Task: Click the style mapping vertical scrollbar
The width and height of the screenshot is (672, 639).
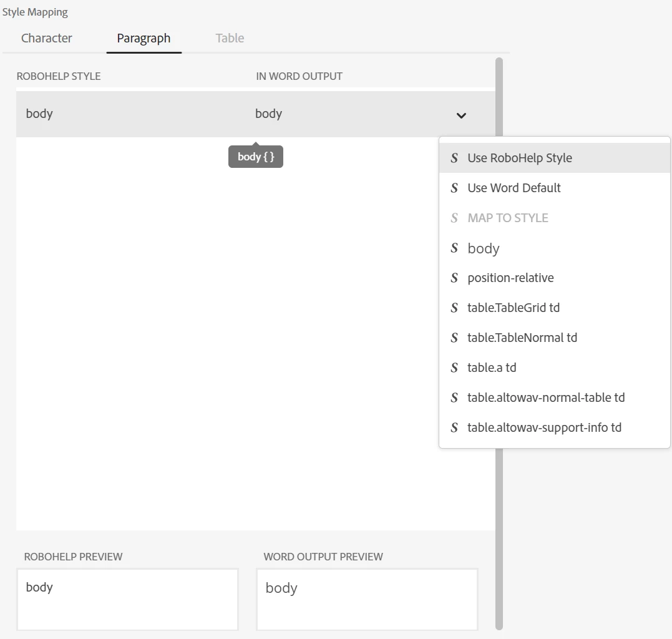Action: [x=499, y=344]
